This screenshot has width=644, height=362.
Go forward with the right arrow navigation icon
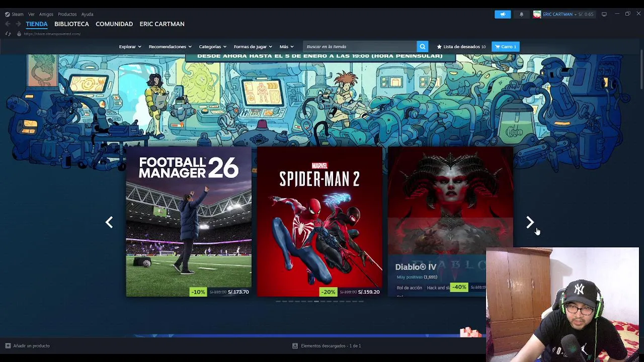18,24
